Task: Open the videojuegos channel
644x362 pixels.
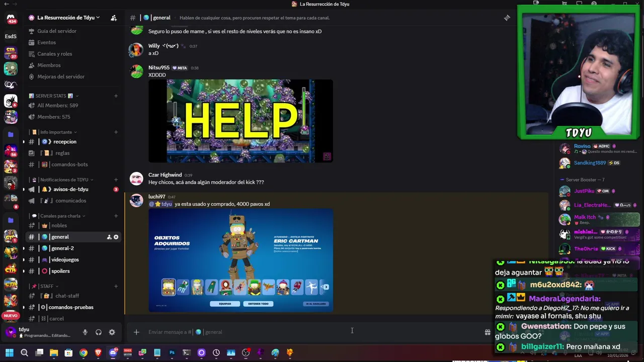Action: pos(73,259)
